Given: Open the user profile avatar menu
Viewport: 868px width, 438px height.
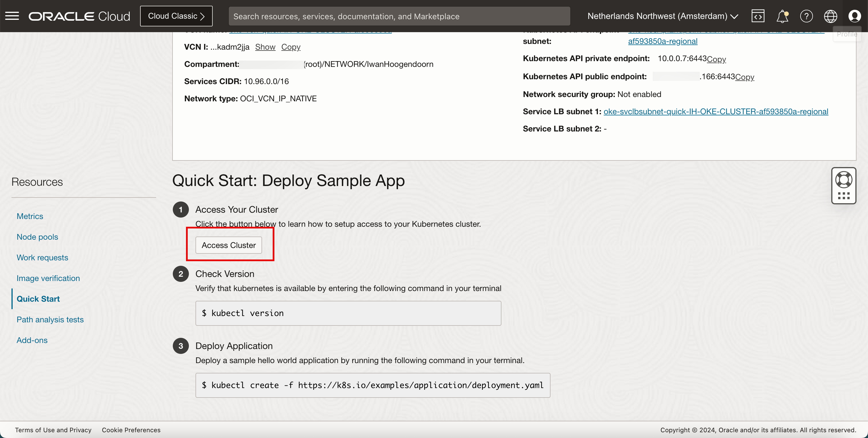Looking at the screenshot, I should (854, 16).
